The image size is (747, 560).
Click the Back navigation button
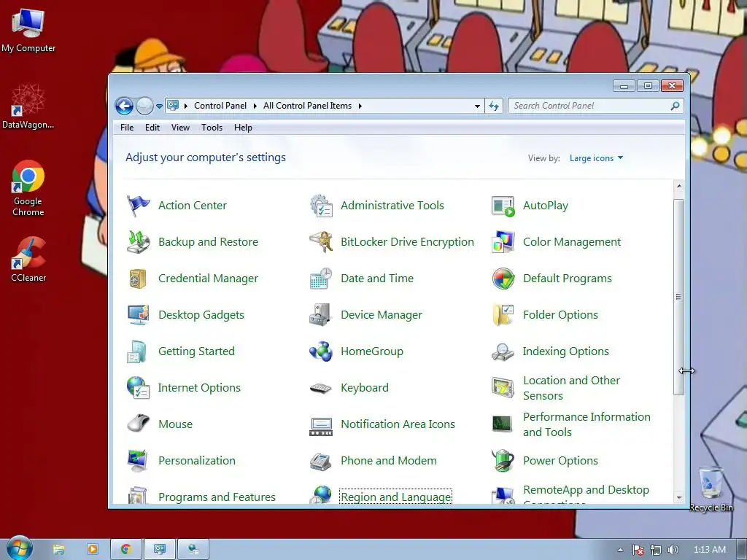[x=124, y=106]
